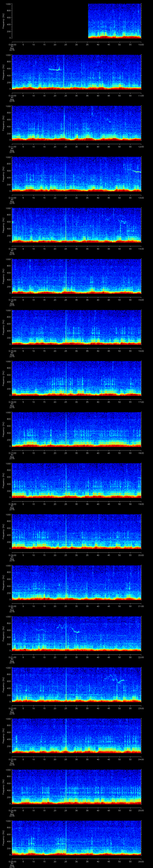Click the 0:15:00 start time label

pyautogui.click(x=12, y=351)
